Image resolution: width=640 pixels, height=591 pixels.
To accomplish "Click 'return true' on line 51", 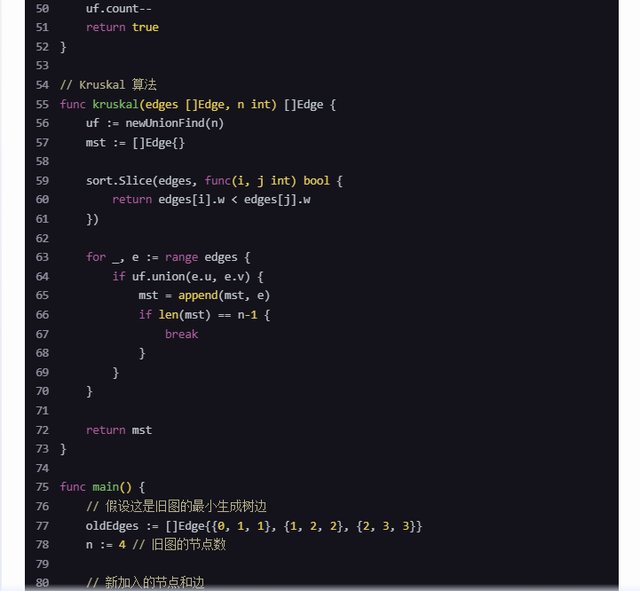I will [122, 27].
